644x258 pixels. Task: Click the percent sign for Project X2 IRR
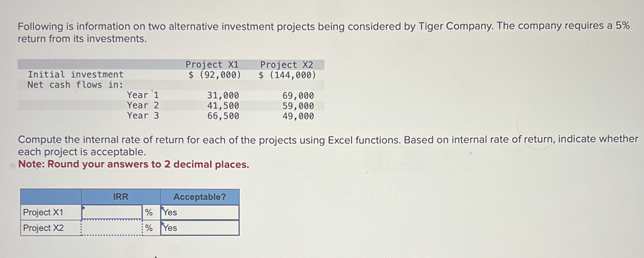click(149, 228)
